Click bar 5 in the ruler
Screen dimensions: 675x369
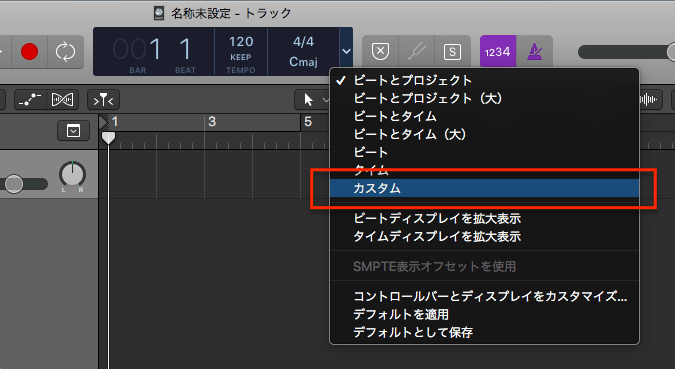click(308, 122)
